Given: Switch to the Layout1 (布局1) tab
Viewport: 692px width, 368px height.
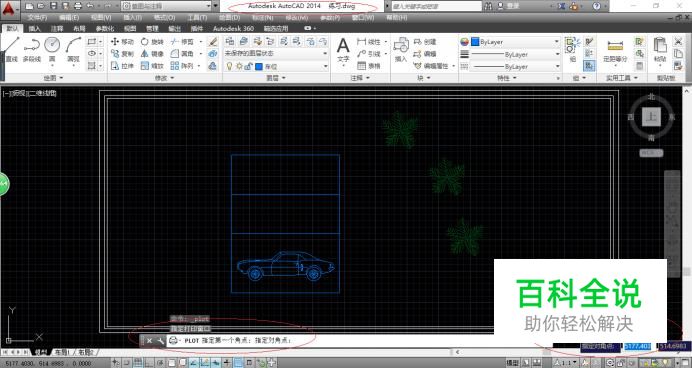Looking at the screenshot, I should tap(62, 352).
